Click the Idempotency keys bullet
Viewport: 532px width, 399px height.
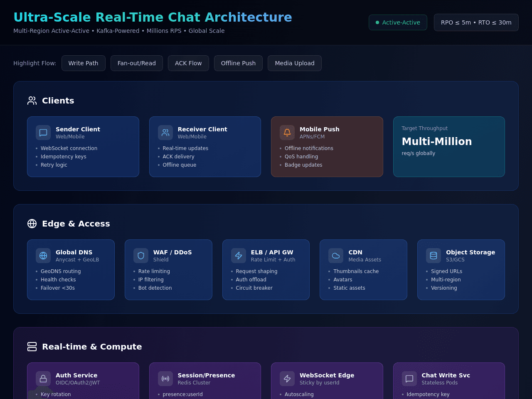pyautogui.click(x=64, y=157)
